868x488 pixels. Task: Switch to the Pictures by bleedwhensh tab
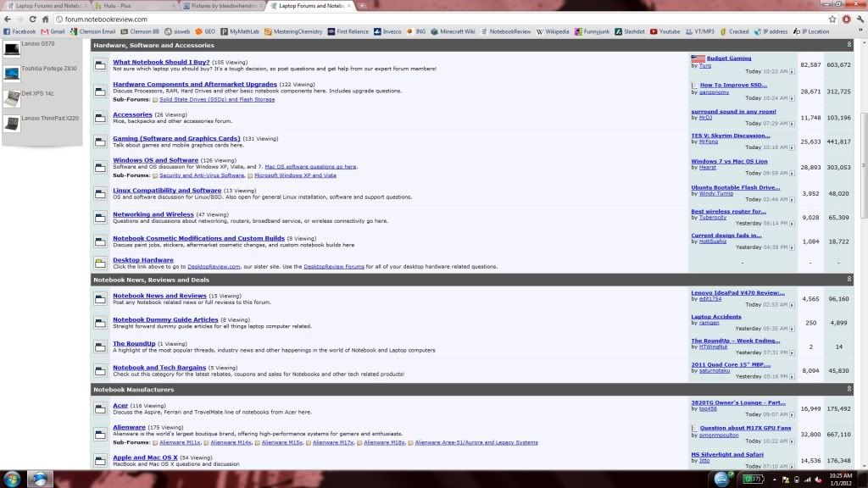coord(221,6)
